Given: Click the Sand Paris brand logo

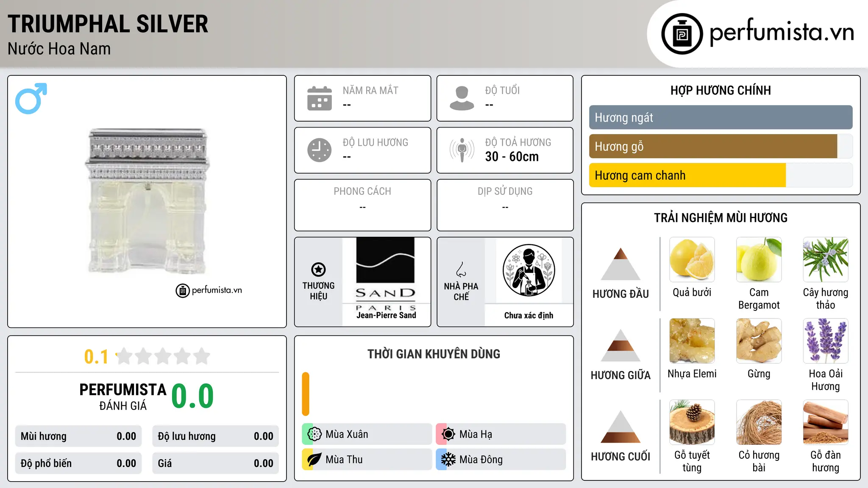Looking at the screenshot, I should click(386, 274).
